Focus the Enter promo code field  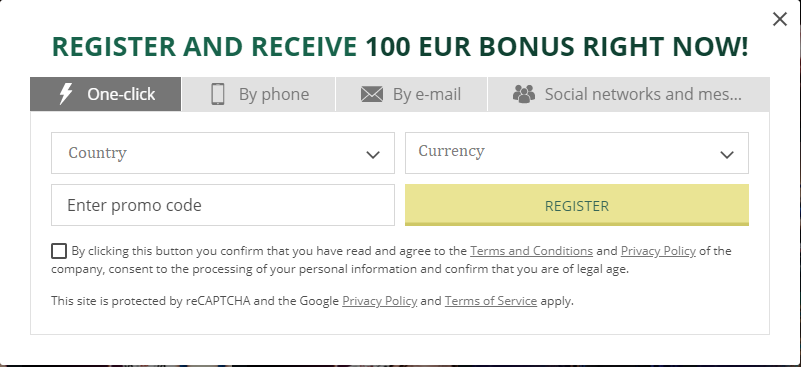point(223,205)
